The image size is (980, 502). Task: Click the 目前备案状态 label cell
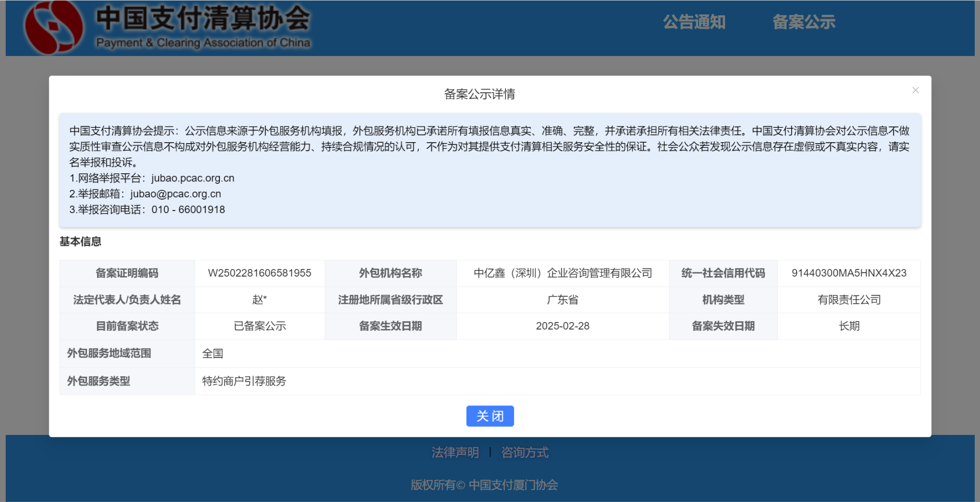(127, 326)
